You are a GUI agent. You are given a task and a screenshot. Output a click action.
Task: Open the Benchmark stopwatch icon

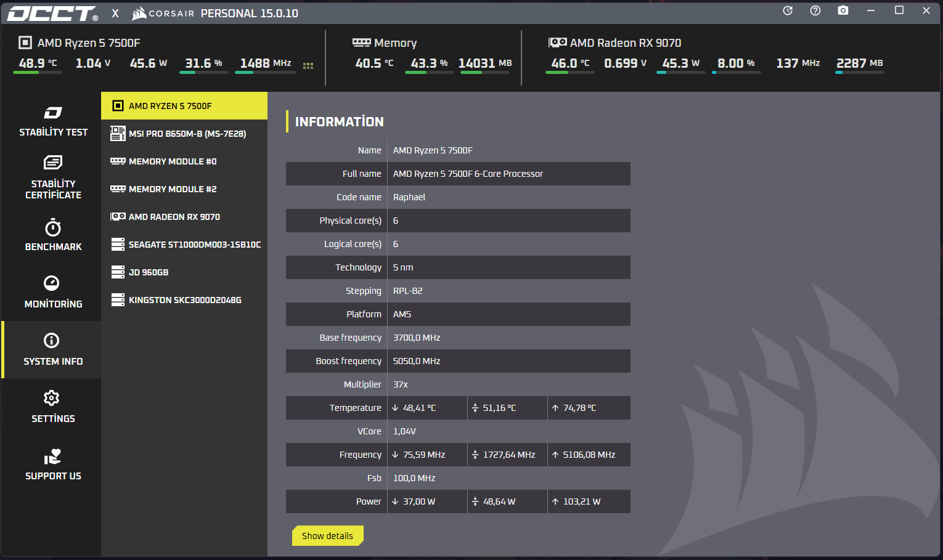[53, 228]
